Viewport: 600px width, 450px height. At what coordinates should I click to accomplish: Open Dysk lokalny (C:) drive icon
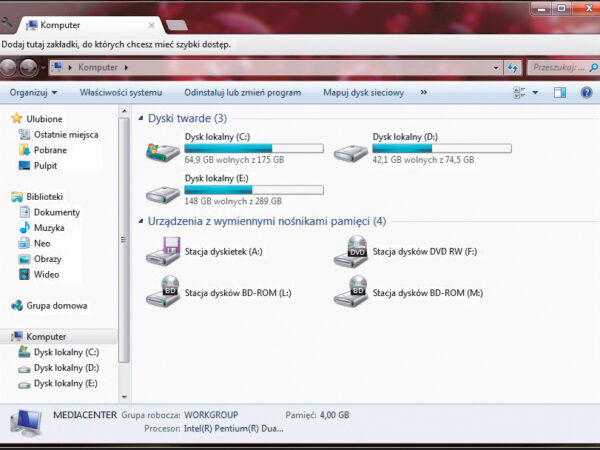pyautogui.click(x=162, y=151)
